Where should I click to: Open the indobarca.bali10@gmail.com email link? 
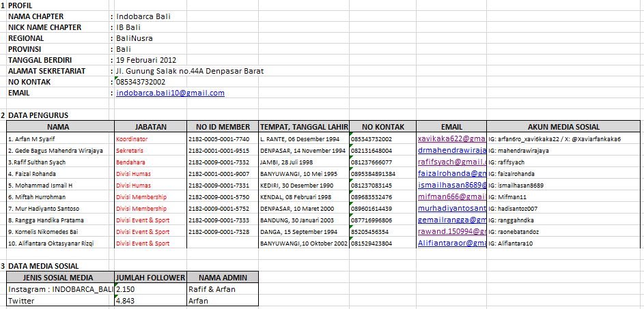pos(170,93)
